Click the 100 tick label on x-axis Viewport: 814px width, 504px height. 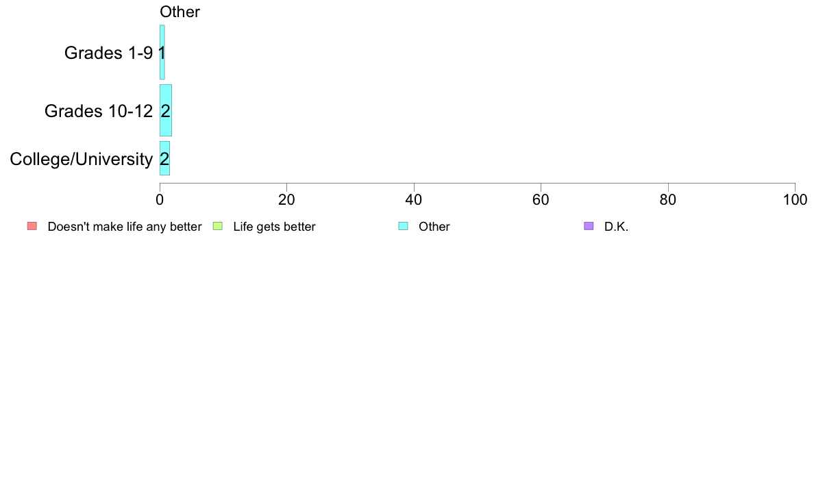pyautogui.click(x=795, y=200)
